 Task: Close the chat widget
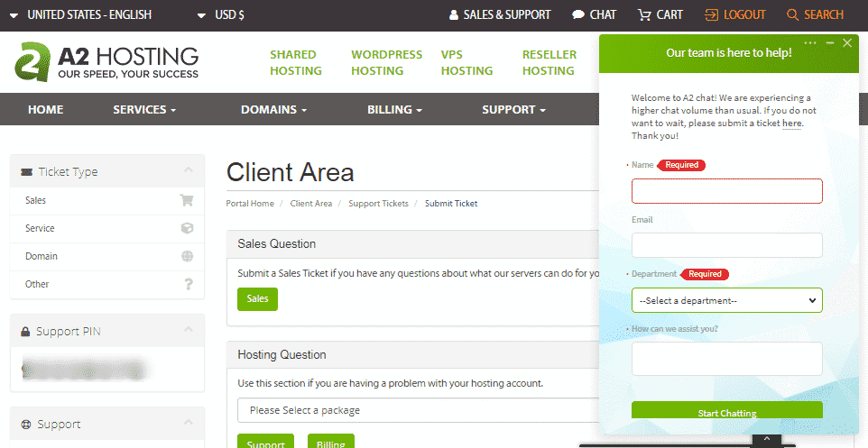[x=847, y=42]
